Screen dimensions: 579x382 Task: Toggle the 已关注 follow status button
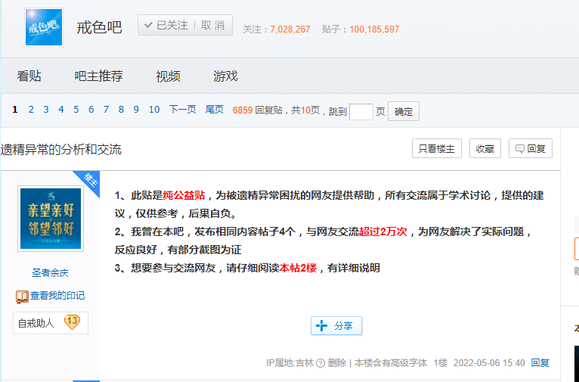click(166, 25)
